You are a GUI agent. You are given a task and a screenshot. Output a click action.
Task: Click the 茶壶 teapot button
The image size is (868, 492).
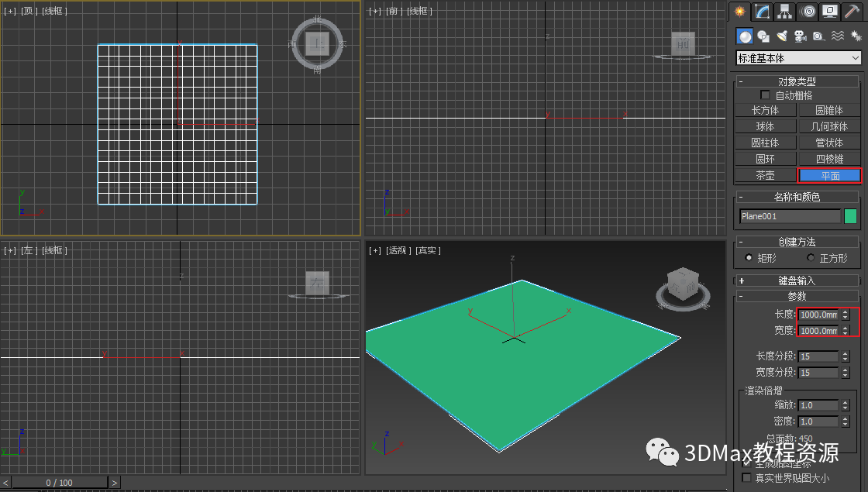click(x=766, y=175)
